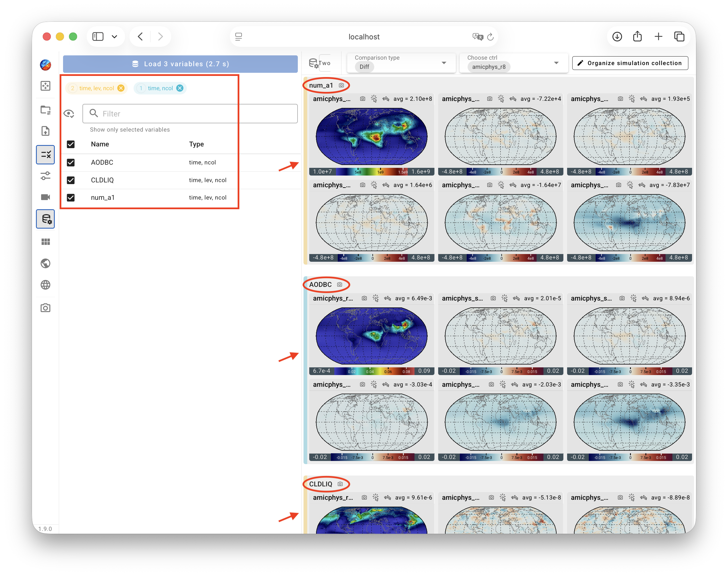Click Safari downloads icon

click(617, 37)
